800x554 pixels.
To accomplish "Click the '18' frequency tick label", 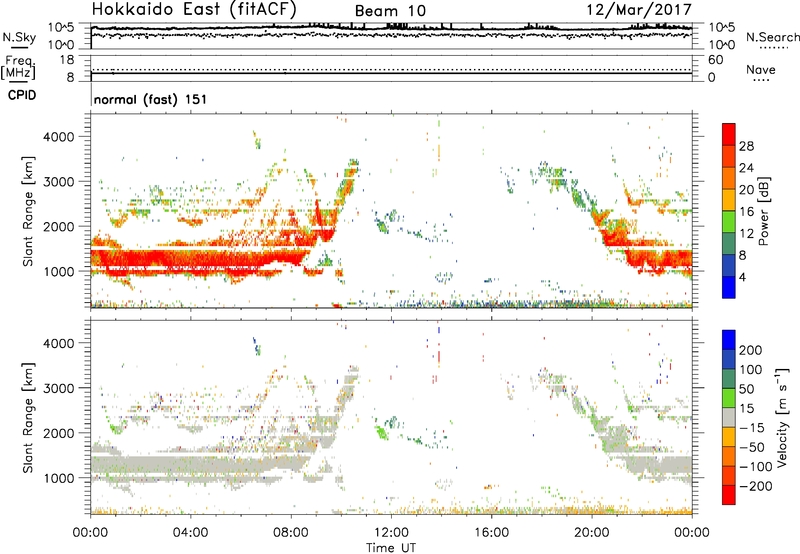I will (67, 60).
